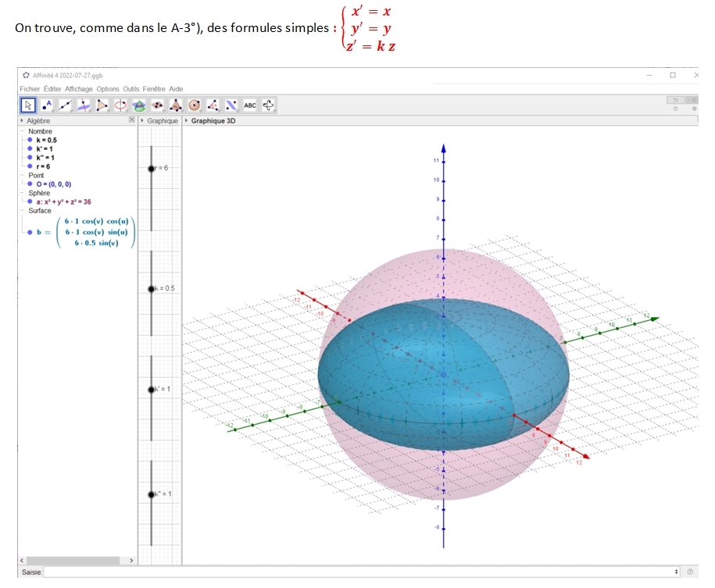Click Algèbre scrollbar left arrow
Screen dimensions: 715x588
(22, 560)
